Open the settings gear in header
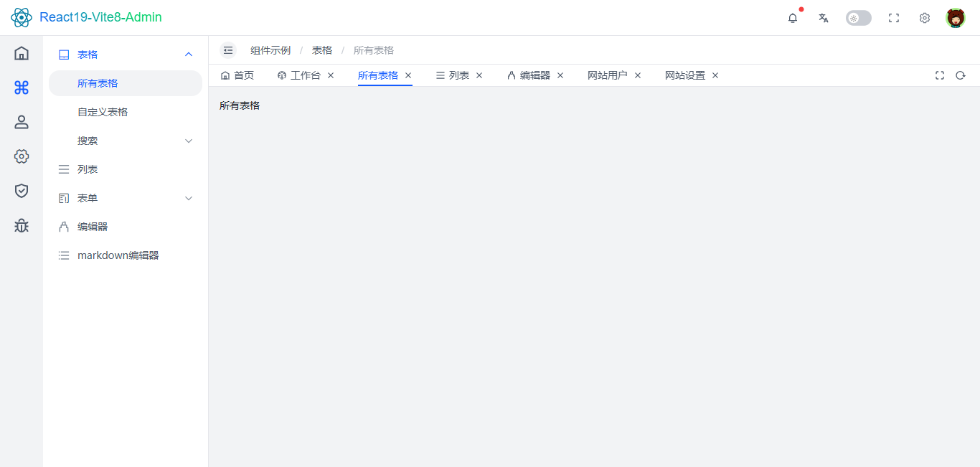 (x=925, y=18)
